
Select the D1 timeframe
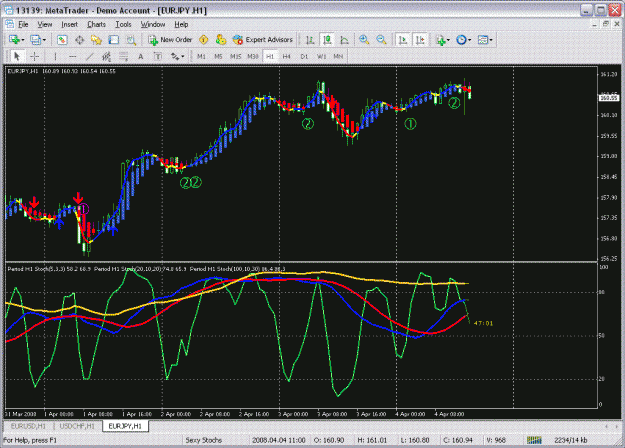point(304,57)
